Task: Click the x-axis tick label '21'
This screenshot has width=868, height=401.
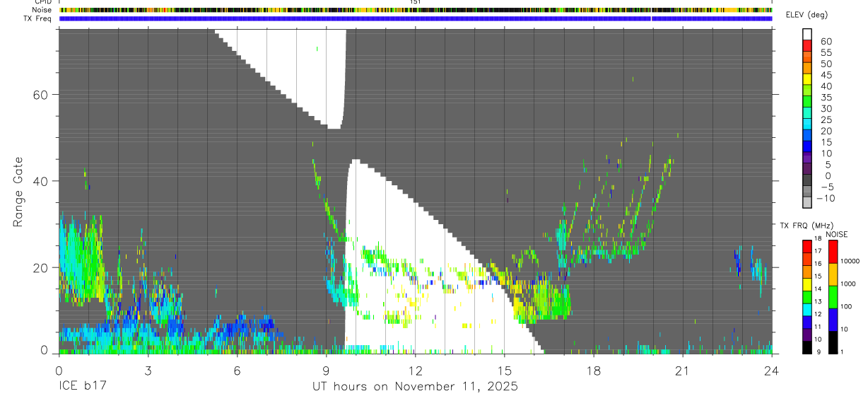Action: point(682,371)
